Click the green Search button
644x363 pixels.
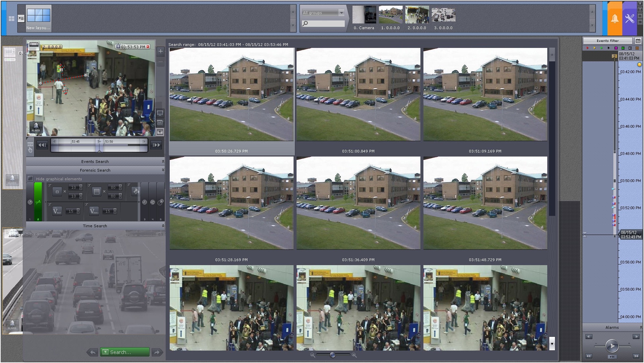coord(125,352)
